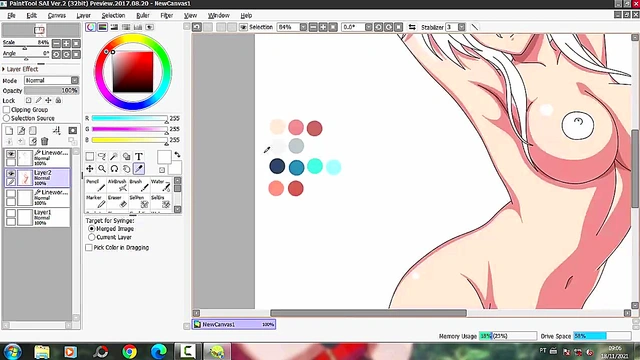Switch to the NewCanvas1 document tab
This screenshot has height=360, width=640.
pyautogui.click(x=234, y=324)
